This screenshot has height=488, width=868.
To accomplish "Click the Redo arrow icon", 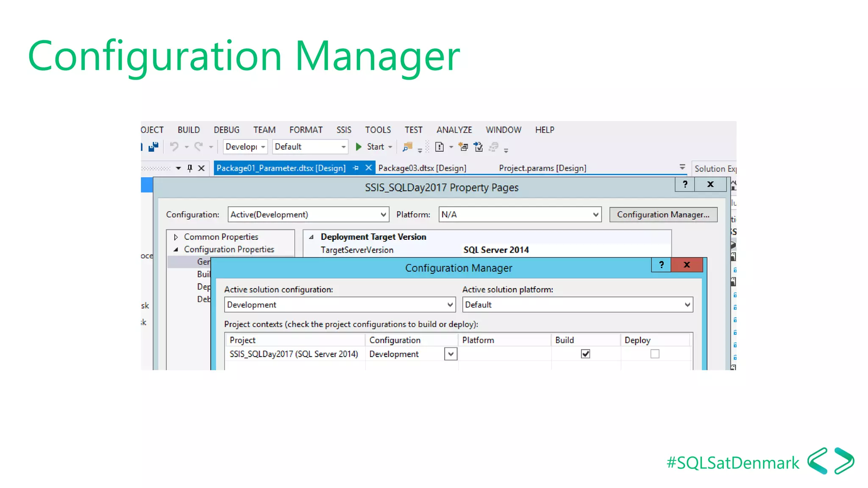I will 198,147.
